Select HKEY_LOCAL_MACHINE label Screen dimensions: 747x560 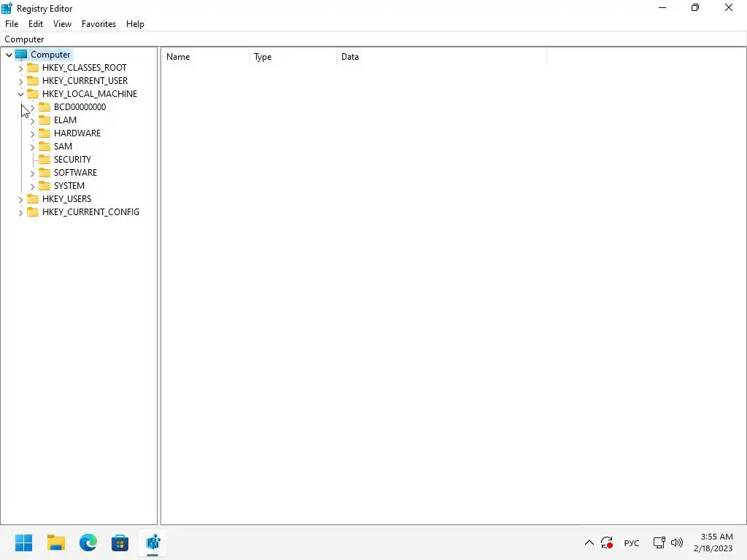click(x=90, y=94)
